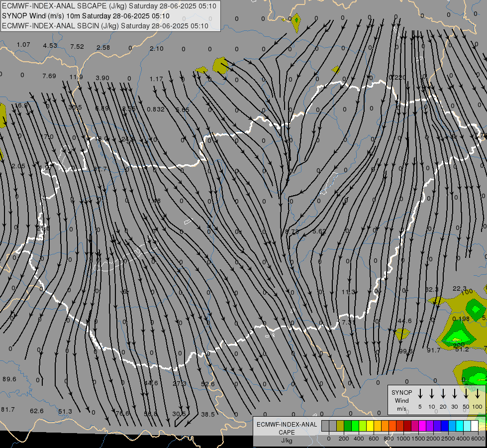
Task: Select the dark red swatch in CAPE colorbar
Action: (407, 426)
